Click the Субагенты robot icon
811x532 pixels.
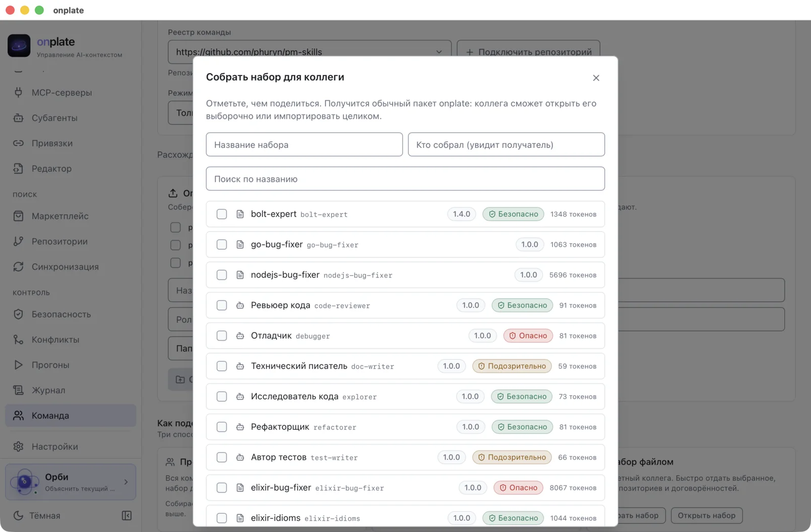tap(18, 118)
